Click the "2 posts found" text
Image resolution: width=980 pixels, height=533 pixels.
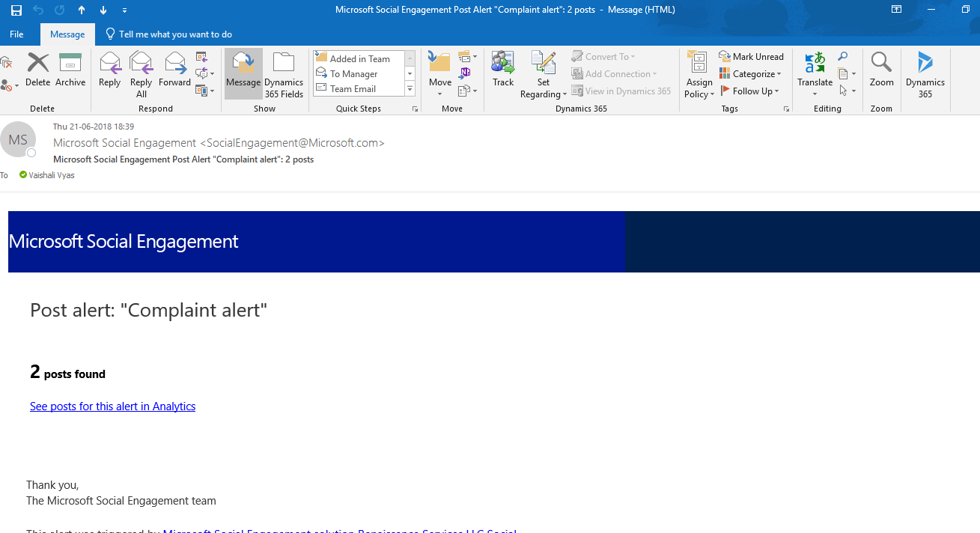(x=67, y=372)
